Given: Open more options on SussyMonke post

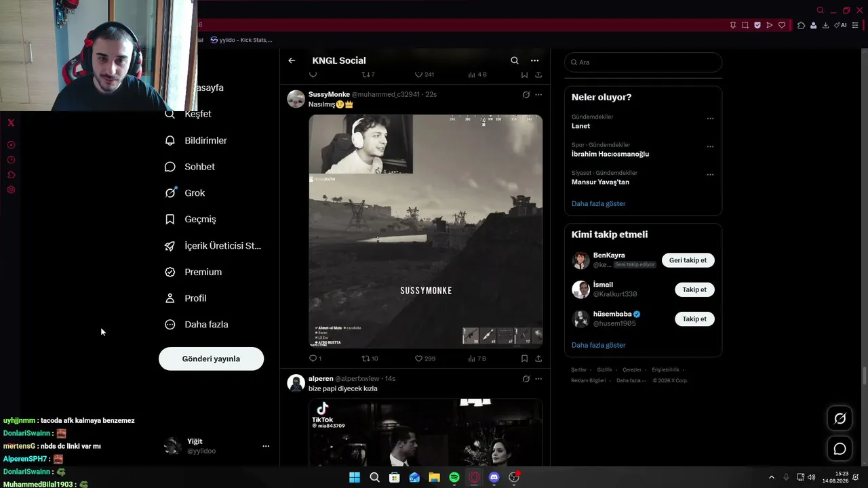Looking at the screenshot, I should tap(538, 95).
